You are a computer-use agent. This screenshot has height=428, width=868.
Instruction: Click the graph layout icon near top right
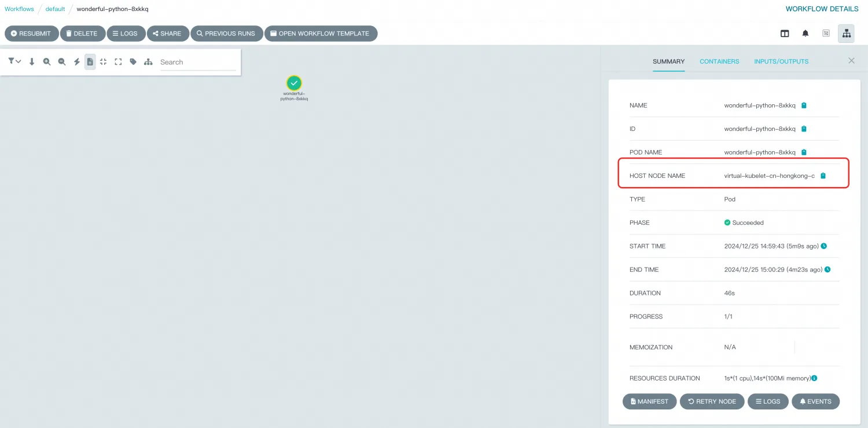click(x=846, y=33)
